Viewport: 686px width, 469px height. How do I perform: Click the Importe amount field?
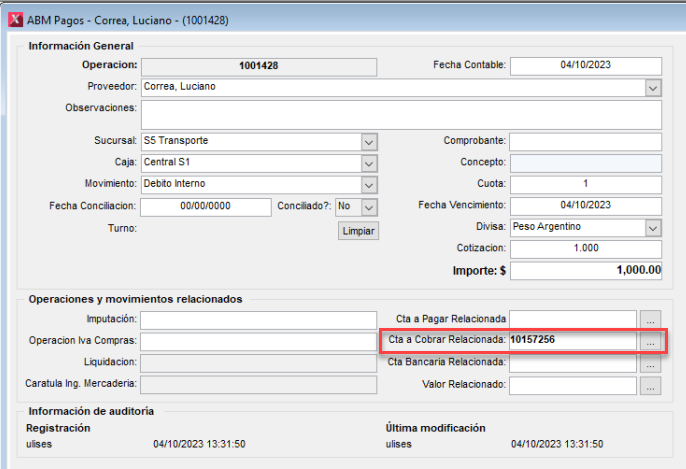(585, 270)
